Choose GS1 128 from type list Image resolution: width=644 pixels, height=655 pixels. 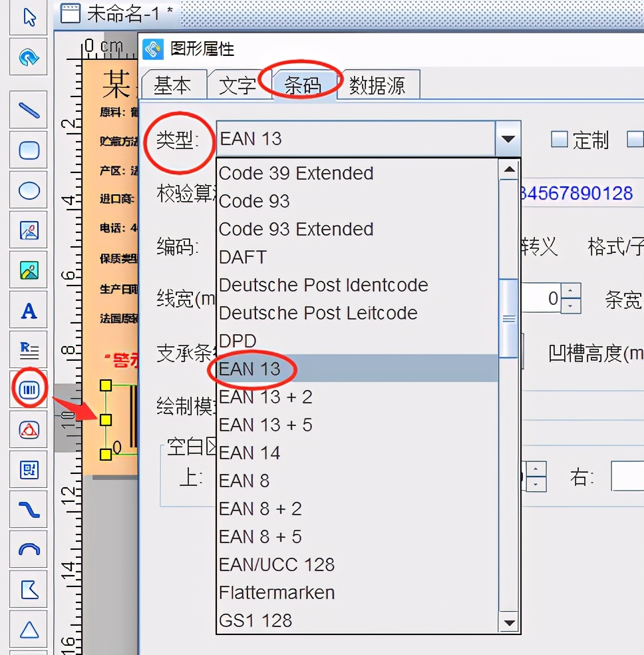[x=255, y=620]
